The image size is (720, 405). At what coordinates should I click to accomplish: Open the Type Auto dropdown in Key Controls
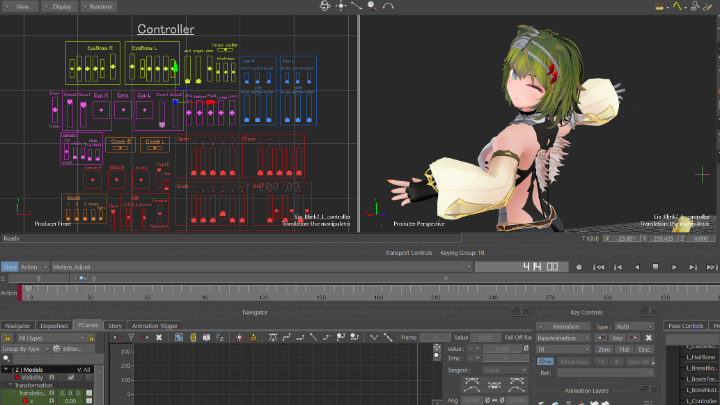[x=634, y=326]
